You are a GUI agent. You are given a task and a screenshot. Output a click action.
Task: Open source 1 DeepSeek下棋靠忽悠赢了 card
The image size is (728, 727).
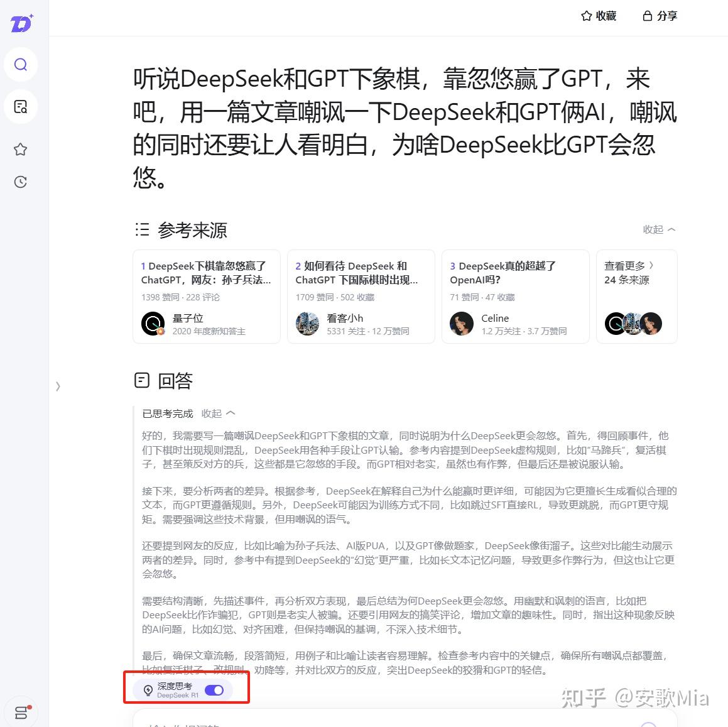pyautogui.click(x=207, y=297)
